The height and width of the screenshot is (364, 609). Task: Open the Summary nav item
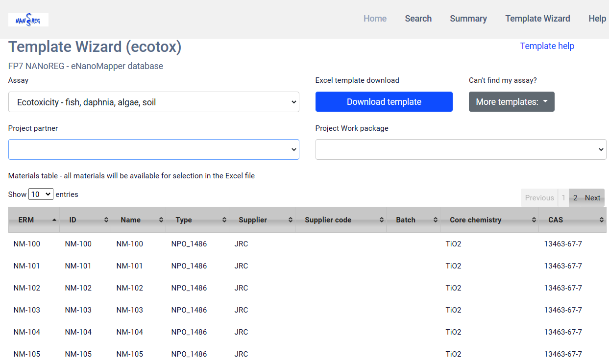[x=468, y=19]
